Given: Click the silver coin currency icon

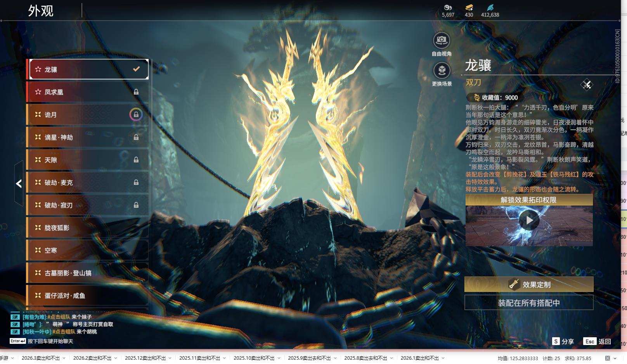Looking at the screenshot, I should pos(448,7).
